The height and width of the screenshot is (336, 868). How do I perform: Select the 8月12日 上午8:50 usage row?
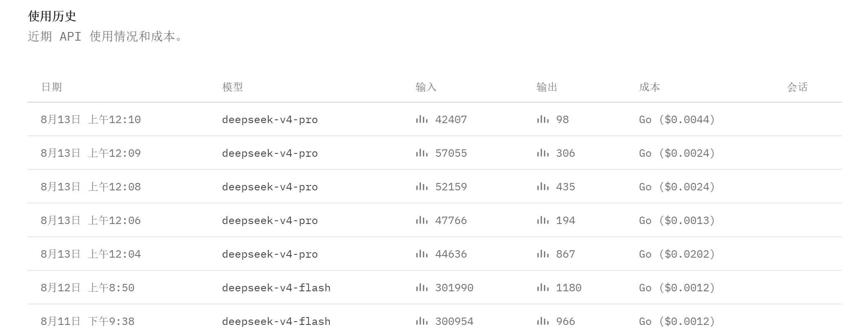click(x=434, y=288)
